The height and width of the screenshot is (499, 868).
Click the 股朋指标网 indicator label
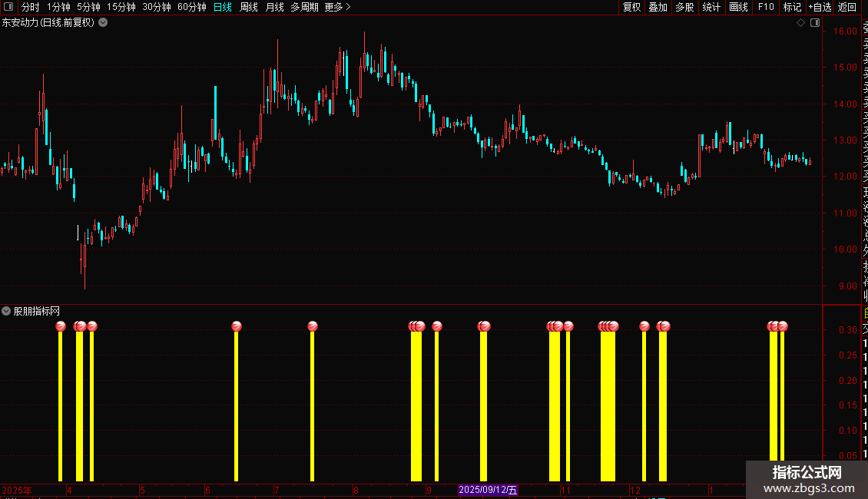pos(37,312)
